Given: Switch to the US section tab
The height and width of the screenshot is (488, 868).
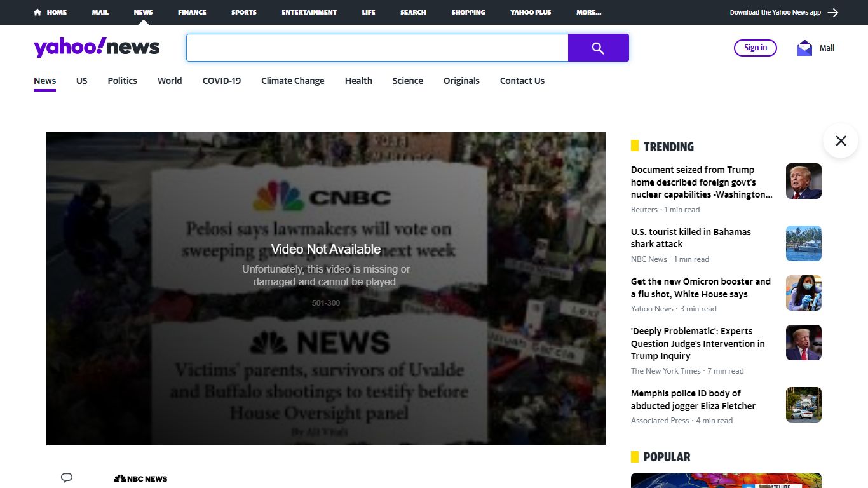Looking at the screenshot, I should coord(82,81).
